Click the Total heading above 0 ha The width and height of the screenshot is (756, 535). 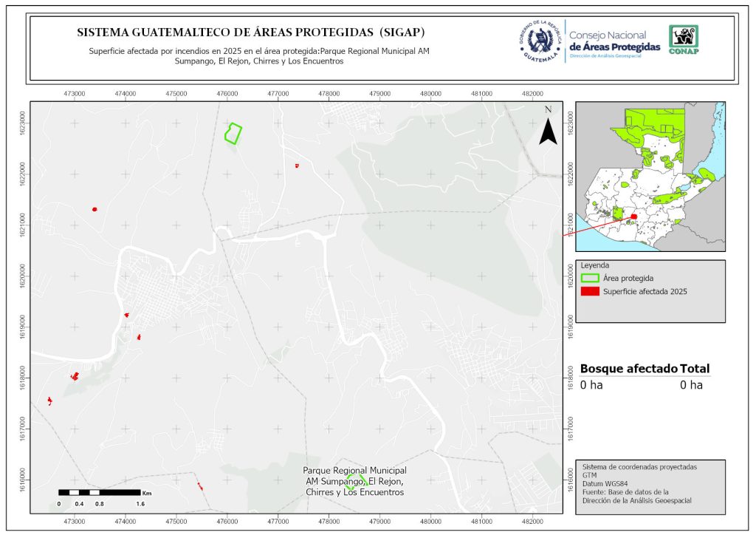(695, 369)
